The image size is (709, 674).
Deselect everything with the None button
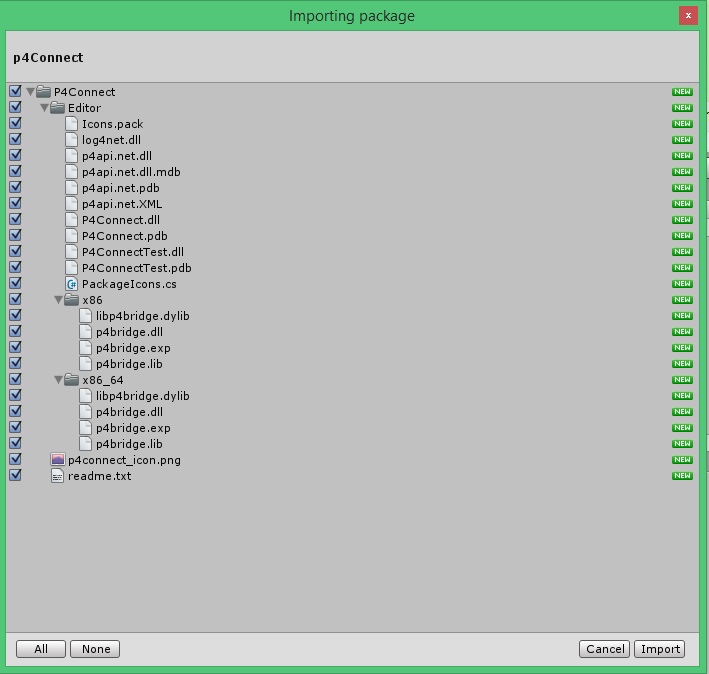[x=95, y=649]
